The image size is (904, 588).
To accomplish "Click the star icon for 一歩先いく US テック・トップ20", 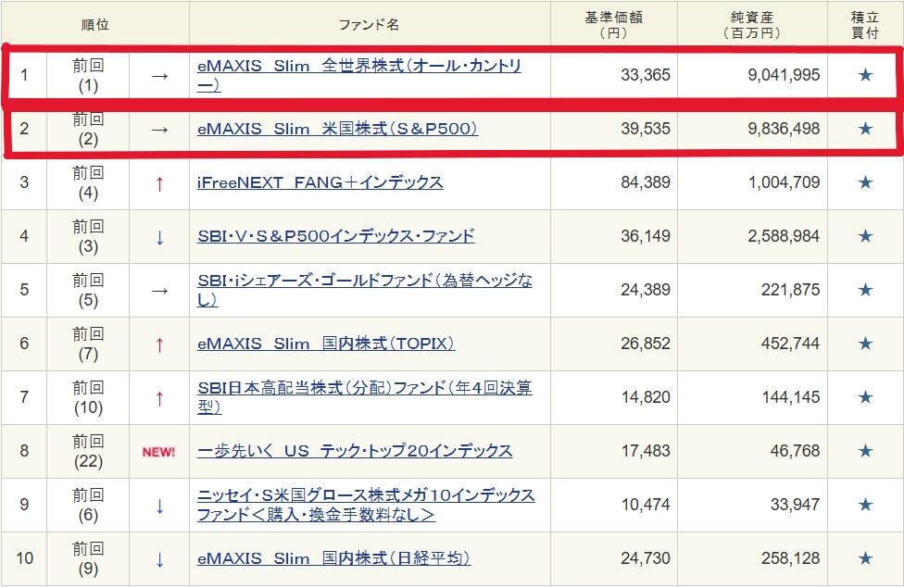I will 865,451.
